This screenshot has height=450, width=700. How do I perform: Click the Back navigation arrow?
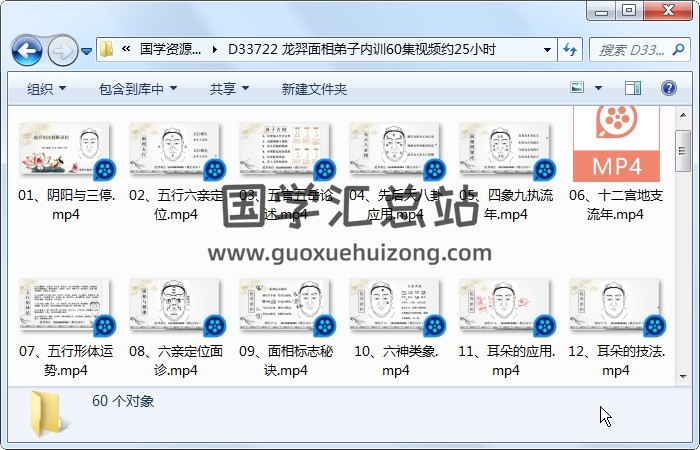point(26,49)
